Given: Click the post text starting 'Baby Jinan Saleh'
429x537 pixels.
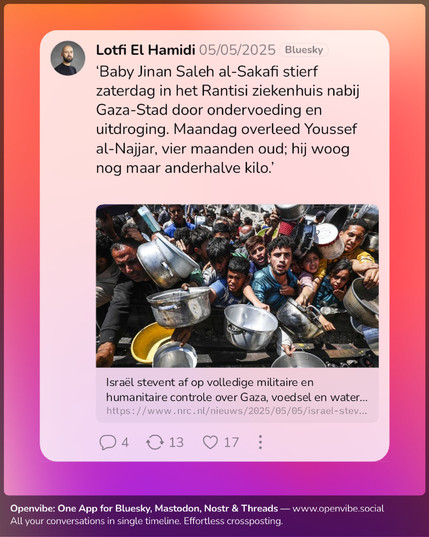Looking at the screenshot, I should (x=228, y=120).
